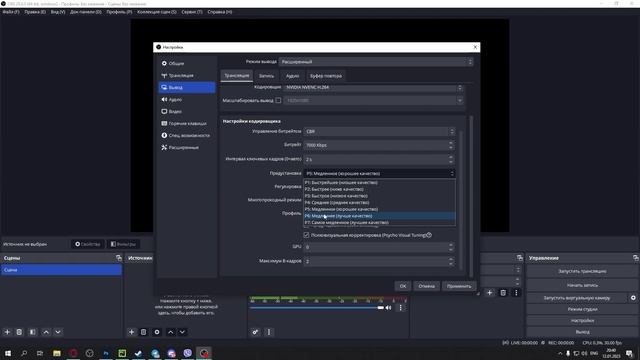Add a new scene with plus icon
This screenshot has width=640, height=360.
point(7,332)
